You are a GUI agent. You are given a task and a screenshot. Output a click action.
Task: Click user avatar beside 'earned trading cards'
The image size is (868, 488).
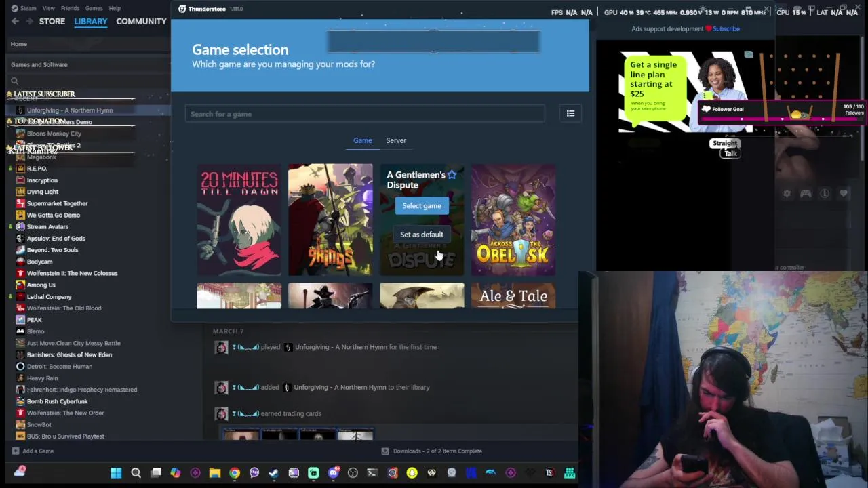tap(221, 413)
